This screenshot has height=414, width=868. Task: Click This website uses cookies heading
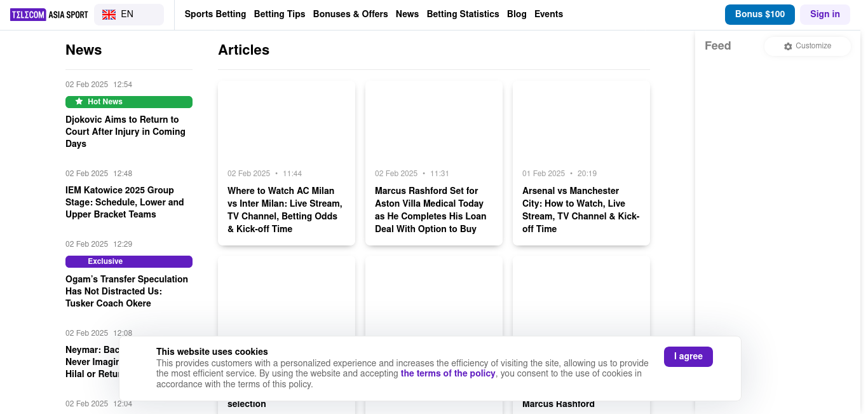tap(212, 352)
